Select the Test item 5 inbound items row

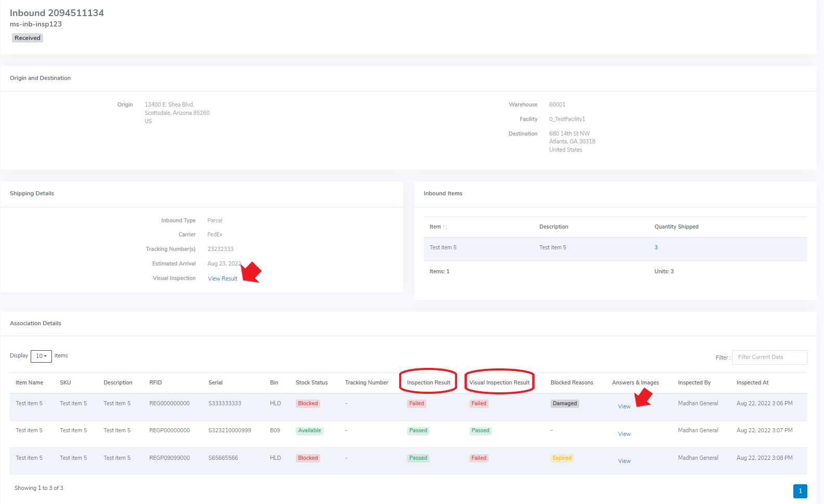click(x=615, y=248)
